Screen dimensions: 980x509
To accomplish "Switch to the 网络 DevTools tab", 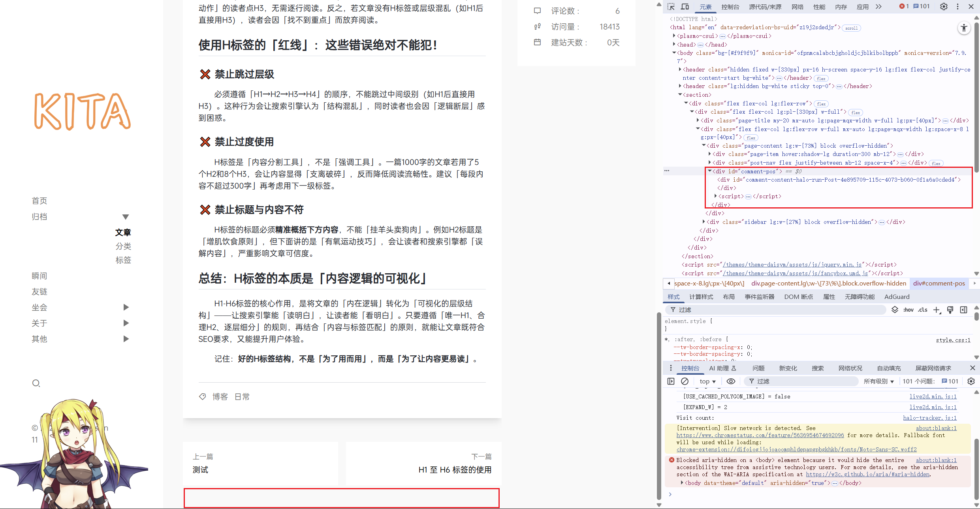I will coord(798,7).
